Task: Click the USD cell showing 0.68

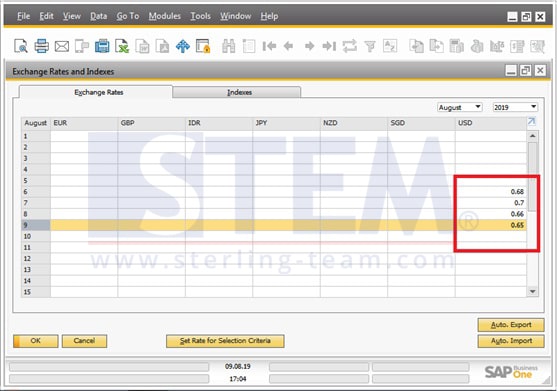Action: tap(491, 192)
